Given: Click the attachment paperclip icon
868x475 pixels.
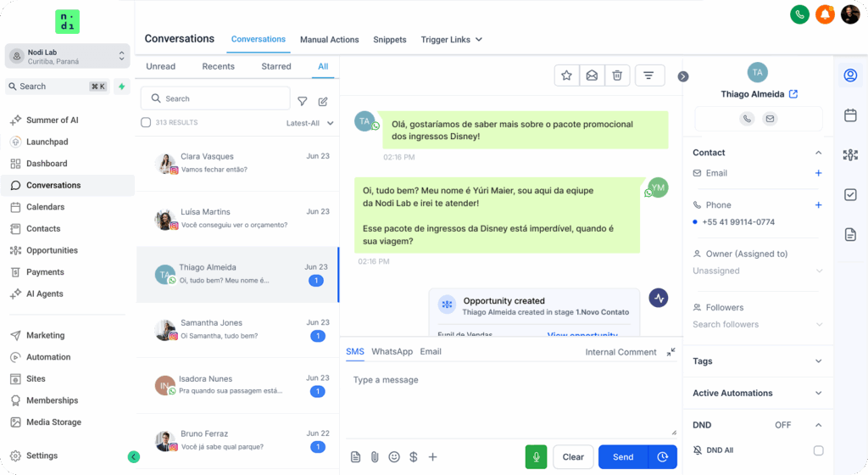Looking at the screenshot, I should point(375,457).
